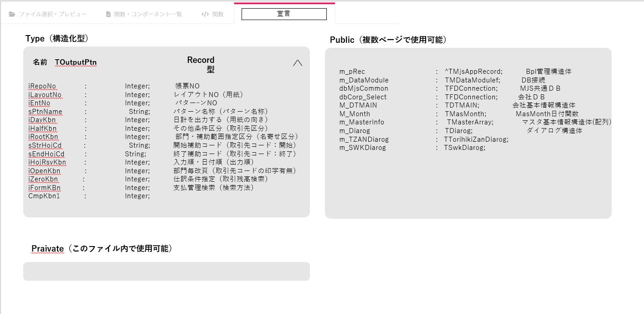
Task: Select the iDayKbn record field
Action: [42, 120]
